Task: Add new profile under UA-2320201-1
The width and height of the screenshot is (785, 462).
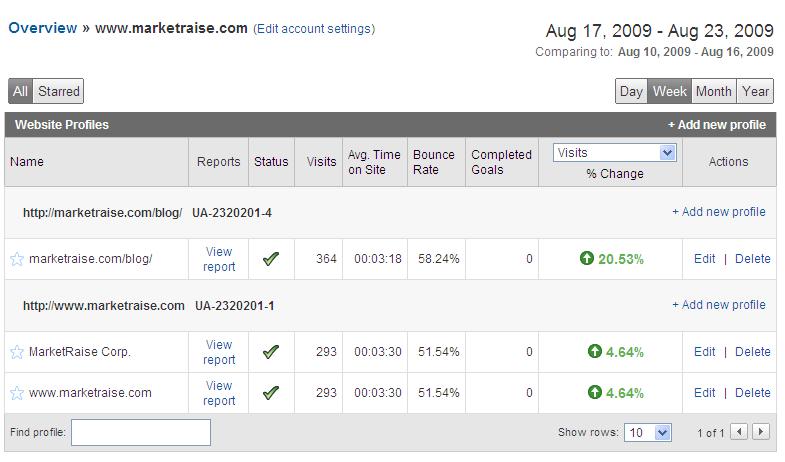Action: (x=718, y=305)
